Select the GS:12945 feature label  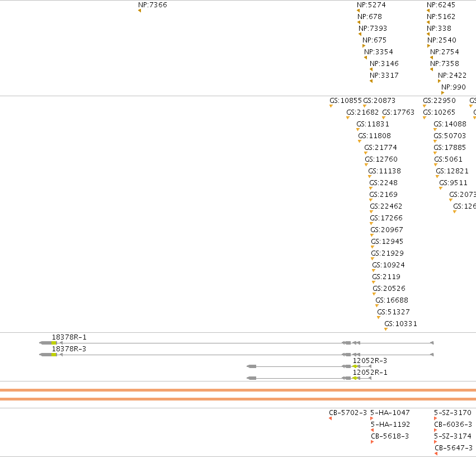pos(387,242)
